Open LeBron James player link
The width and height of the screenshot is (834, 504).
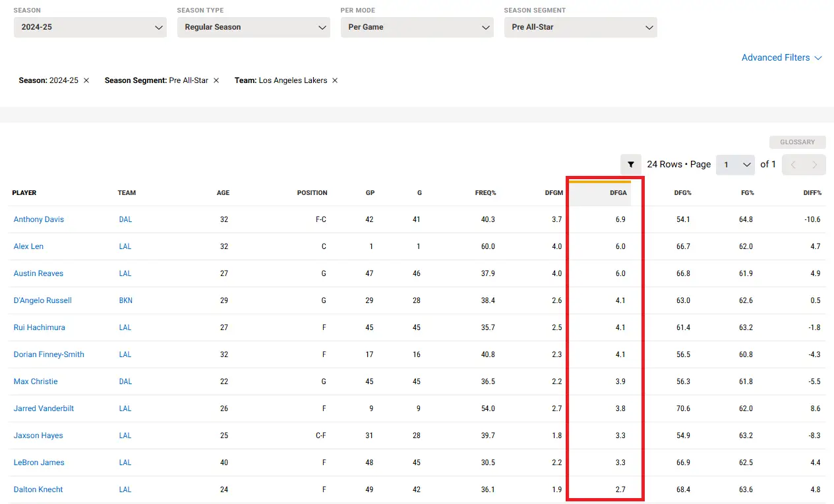[39, 462]
